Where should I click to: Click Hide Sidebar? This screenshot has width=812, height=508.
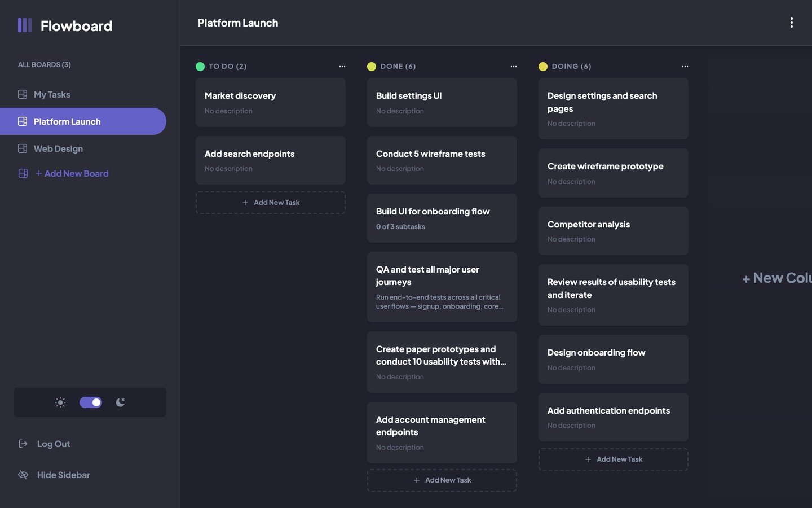click(63, 475)
